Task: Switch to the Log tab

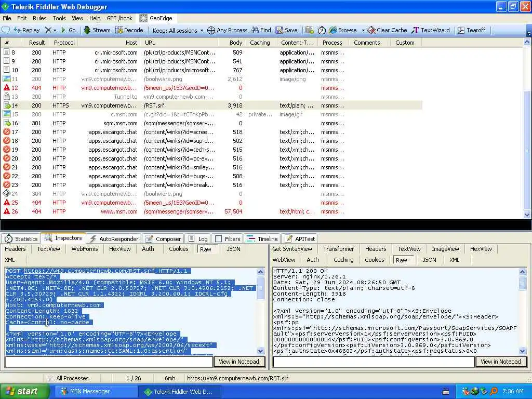Action: click(x=198, y=239)
